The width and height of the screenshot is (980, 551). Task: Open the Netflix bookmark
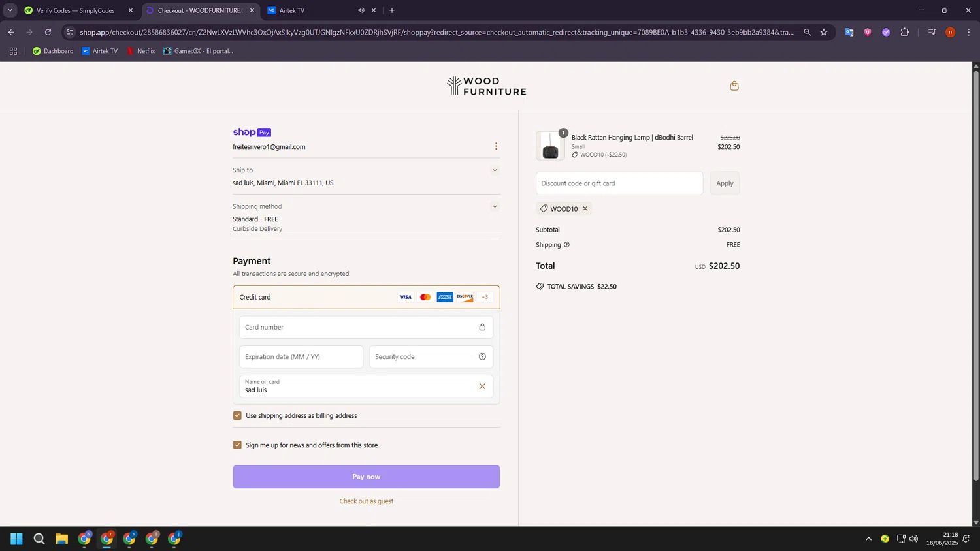[x=140, y=51]
